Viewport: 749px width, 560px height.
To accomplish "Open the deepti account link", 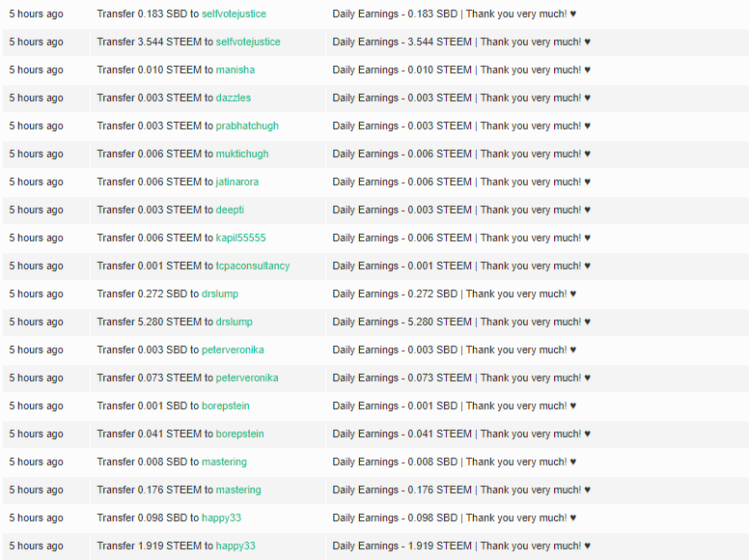I will (230, 210).
